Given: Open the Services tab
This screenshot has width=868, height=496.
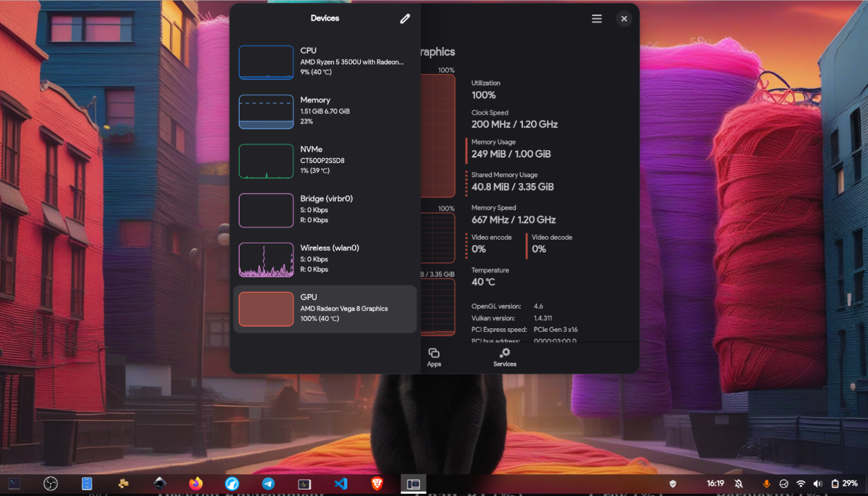Looking at the screenshot, I should click(505, 357).
